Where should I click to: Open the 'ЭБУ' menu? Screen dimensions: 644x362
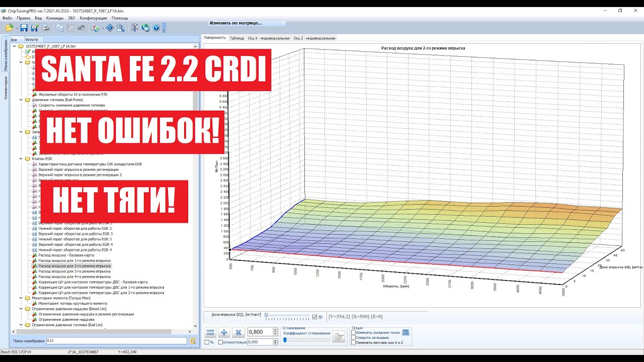(71, 18)
